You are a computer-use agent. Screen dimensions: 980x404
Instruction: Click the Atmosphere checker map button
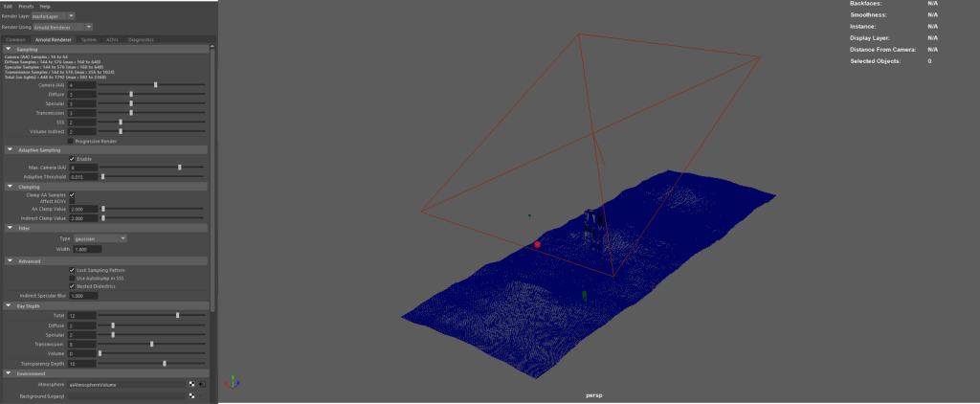point(191,384)
